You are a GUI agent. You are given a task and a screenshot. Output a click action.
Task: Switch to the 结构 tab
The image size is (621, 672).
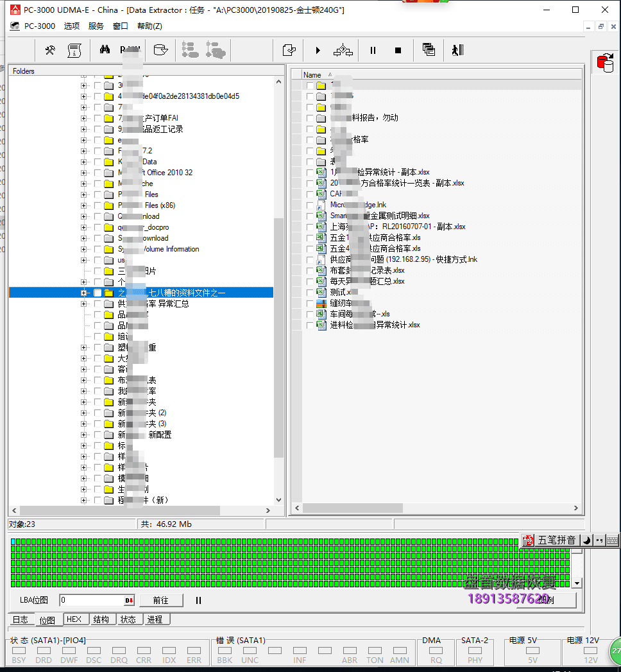[101, 619]
